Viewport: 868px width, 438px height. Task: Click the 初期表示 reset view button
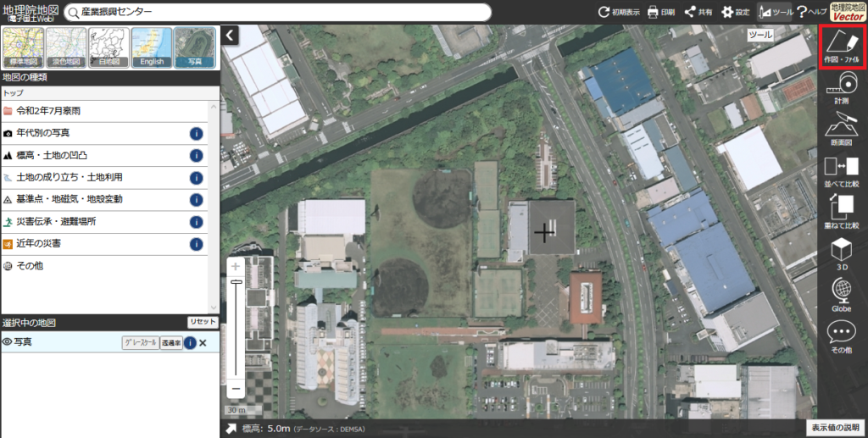pos(619,12)
